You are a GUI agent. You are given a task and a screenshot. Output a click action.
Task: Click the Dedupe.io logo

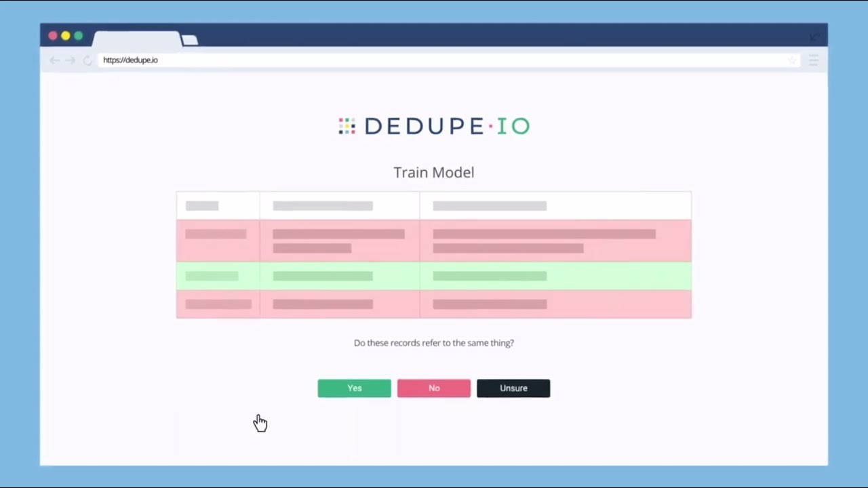434,126
